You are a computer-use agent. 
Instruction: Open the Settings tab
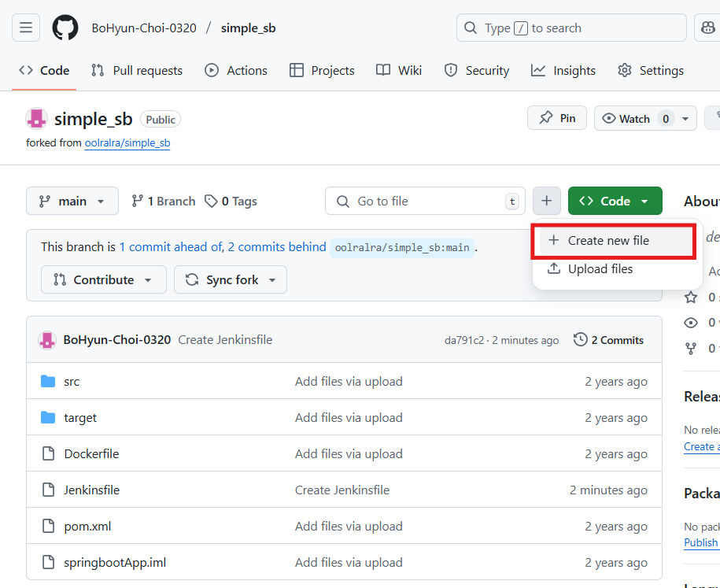[x=651, y=70]
